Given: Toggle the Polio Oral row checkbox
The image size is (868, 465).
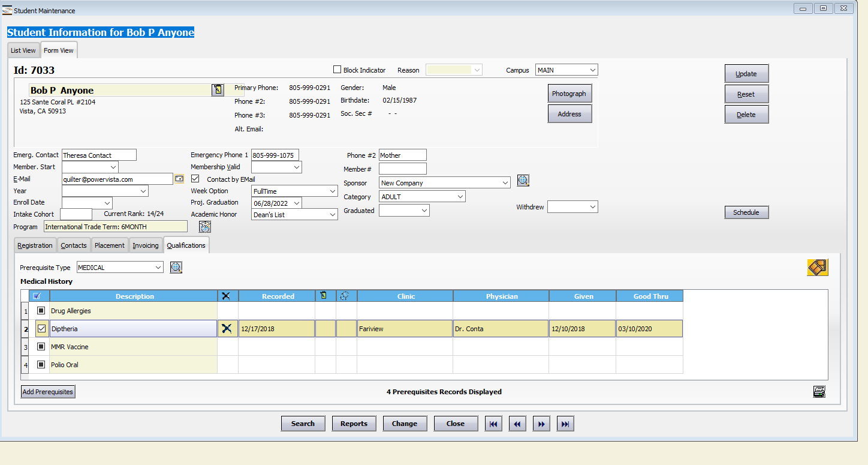Looking at the screenshot, I should (x=41, y=365).
